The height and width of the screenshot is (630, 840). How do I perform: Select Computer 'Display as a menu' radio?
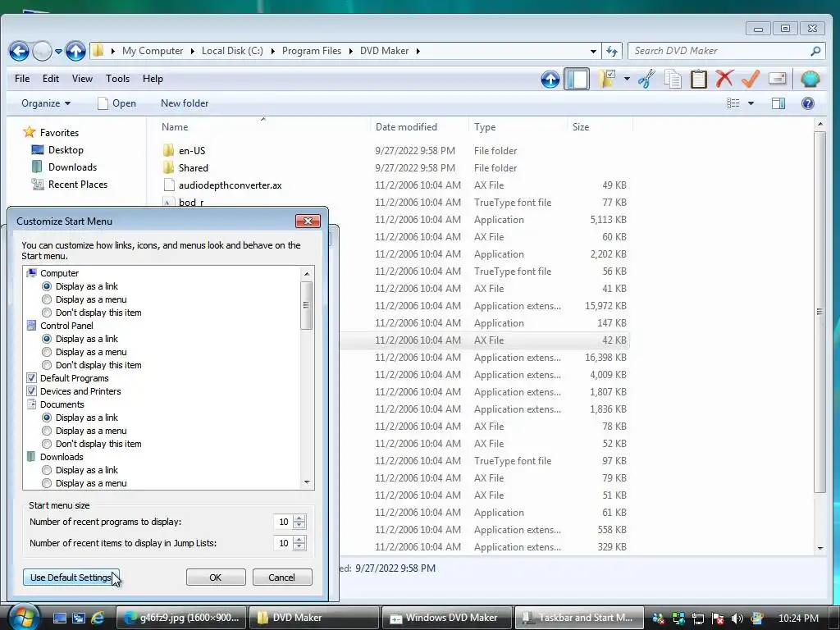pos(47,299)
